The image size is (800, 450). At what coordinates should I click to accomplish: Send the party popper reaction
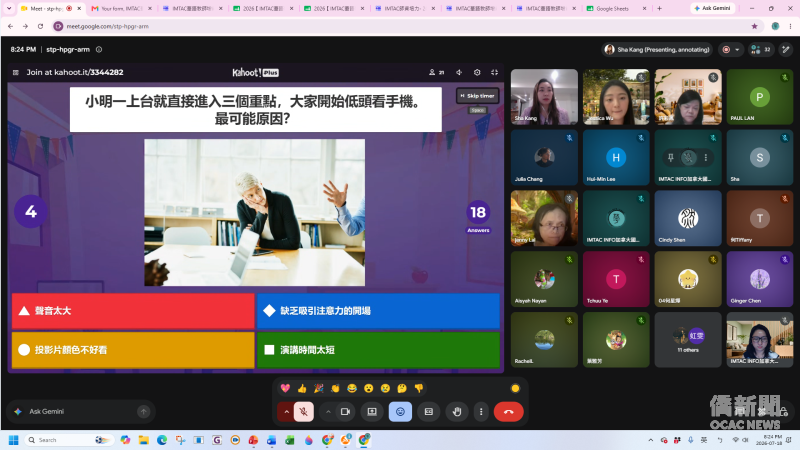coord(319,388)
